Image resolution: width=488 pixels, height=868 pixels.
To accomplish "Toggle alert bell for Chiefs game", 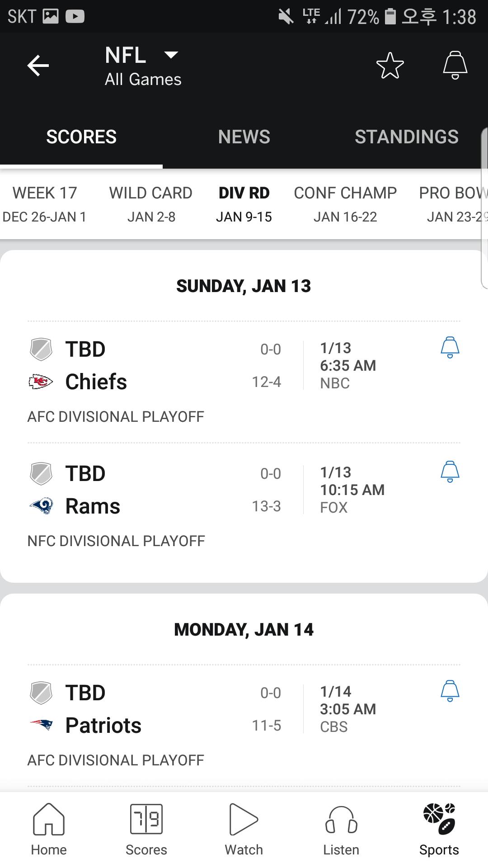I will coord(450,348).
